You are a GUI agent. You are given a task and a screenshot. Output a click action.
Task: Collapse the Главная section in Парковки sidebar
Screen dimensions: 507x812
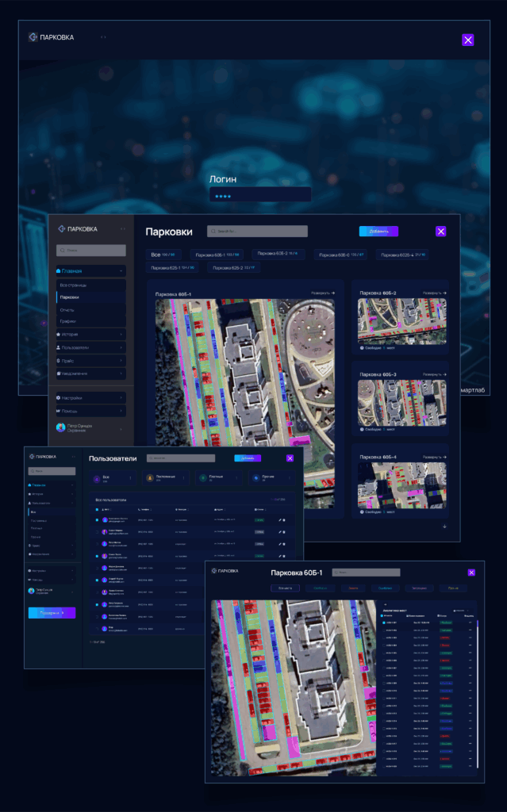pyautogui.click(x=90, y=271)
